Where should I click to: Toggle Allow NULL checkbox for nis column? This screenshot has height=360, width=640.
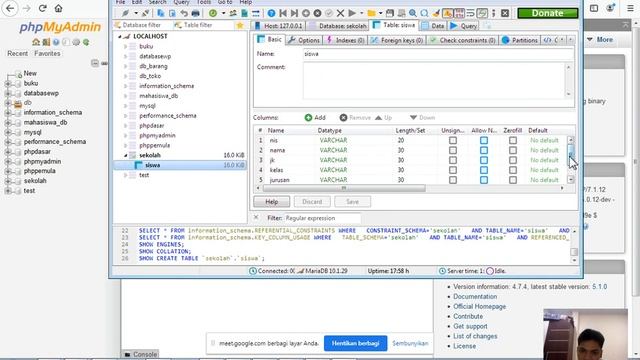pos(484,140)
